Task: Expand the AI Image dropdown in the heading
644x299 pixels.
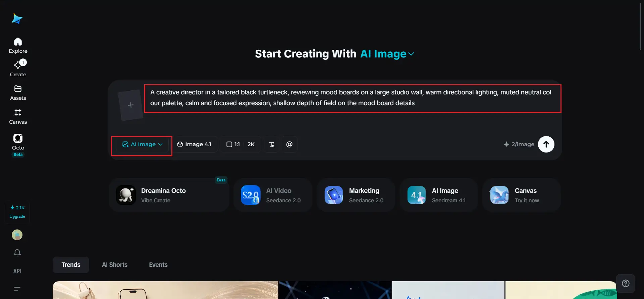Action: 387,54
